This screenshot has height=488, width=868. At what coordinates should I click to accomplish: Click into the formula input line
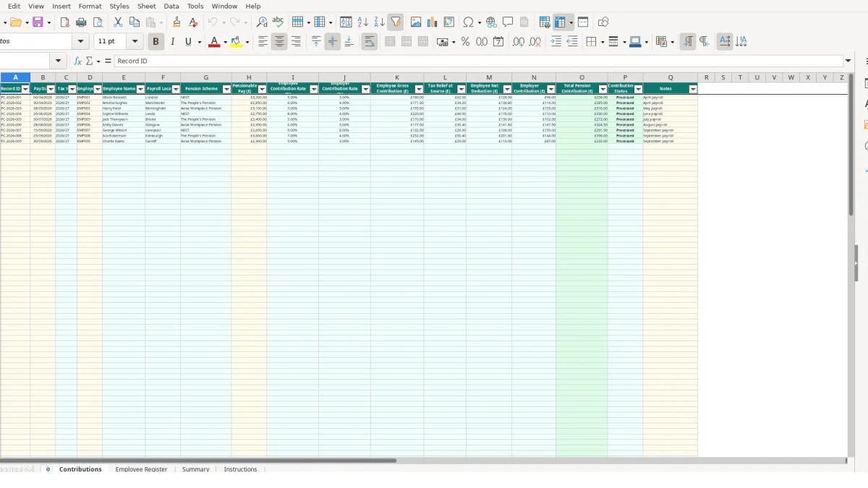coord(479,61)
